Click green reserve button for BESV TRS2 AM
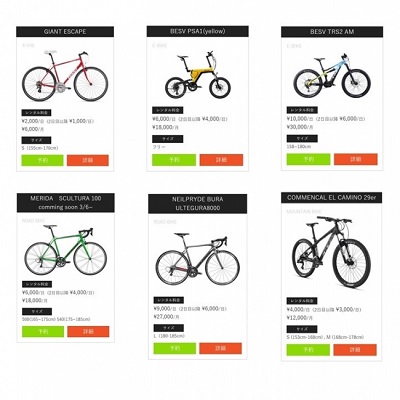The height and width of the screenshot is (400, 400). click(308, 159)
